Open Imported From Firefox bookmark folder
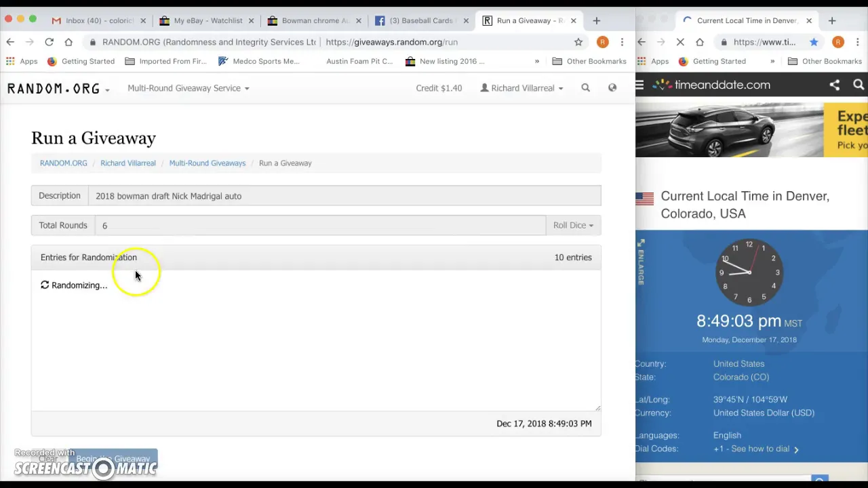The width and height of the screenshot is (868, 488). tap(165, 61)
